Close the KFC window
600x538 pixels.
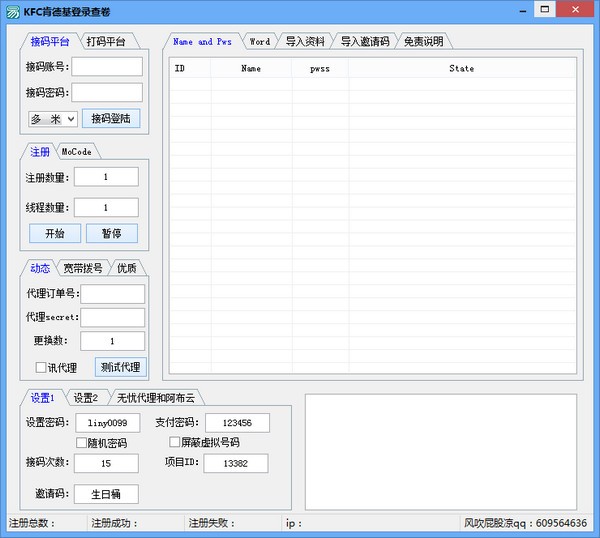pos(575,9)
